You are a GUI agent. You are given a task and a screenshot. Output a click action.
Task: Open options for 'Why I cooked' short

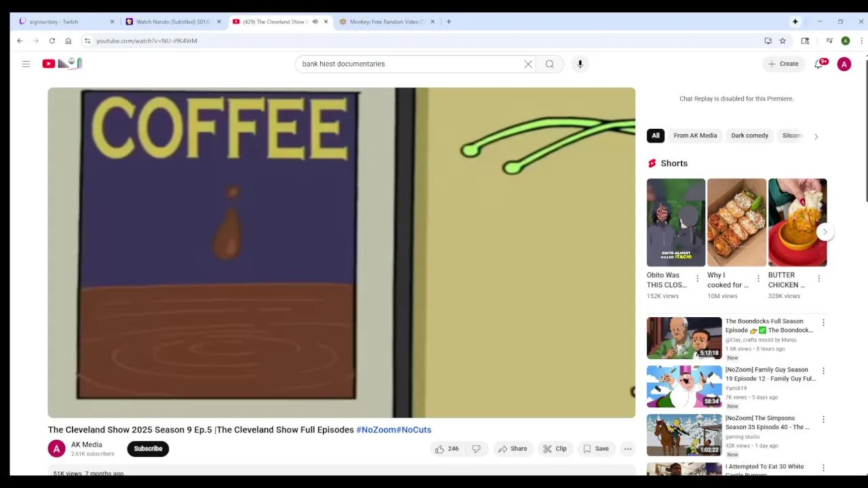(x=758, y=279)
